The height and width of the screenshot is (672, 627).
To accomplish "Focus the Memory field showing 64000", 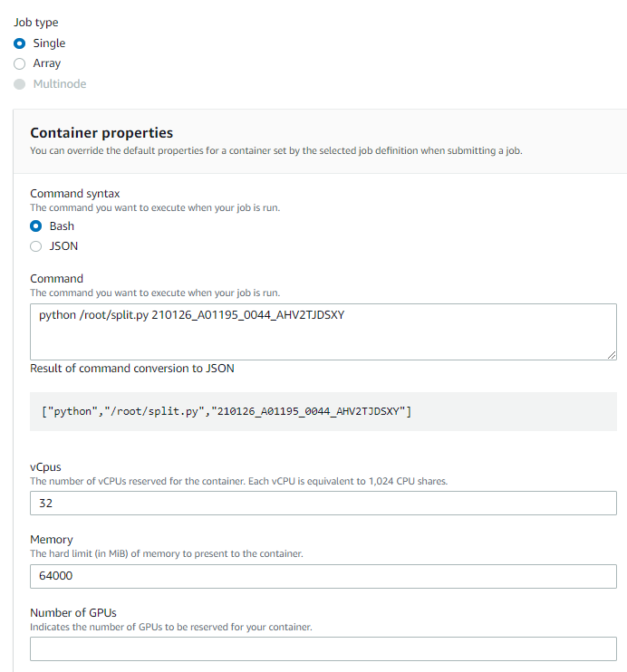I will pos(323,576).
